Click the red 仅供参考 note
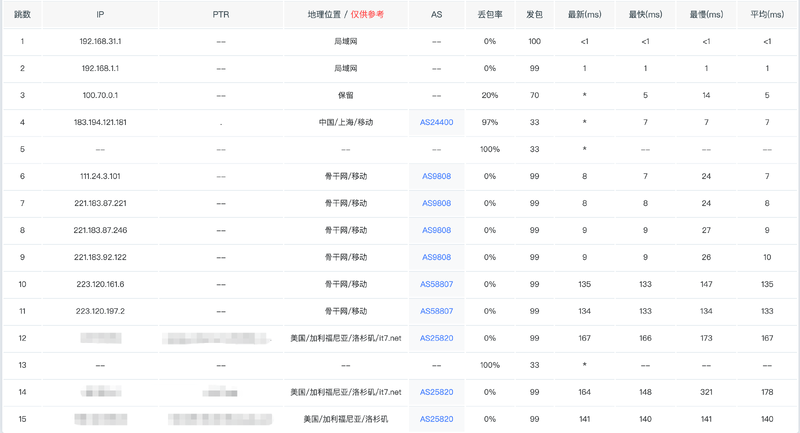Screen dimensions: 800x433 (x=367, y=15)
